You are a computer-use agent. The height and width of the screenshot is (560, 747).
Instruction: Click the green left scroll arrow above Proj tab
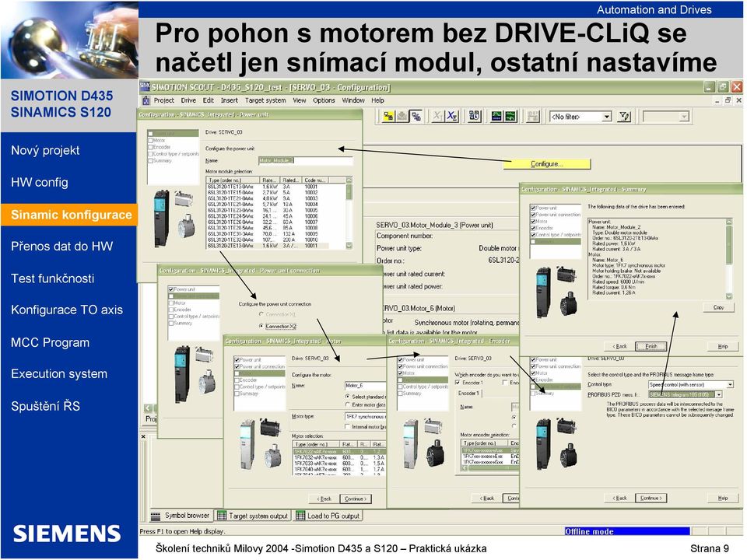coord(148,408)
